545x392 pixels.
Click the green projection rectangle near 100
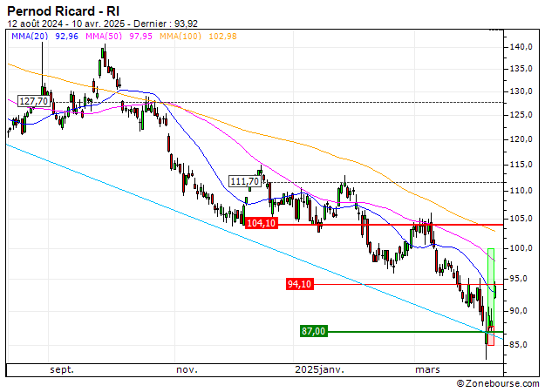pos(491,289)
